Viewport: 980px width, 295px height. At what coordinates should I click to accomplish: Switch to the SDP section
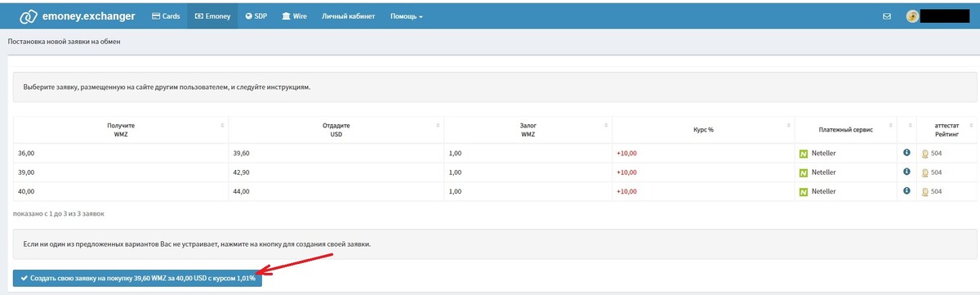click(x=256, y=16)
